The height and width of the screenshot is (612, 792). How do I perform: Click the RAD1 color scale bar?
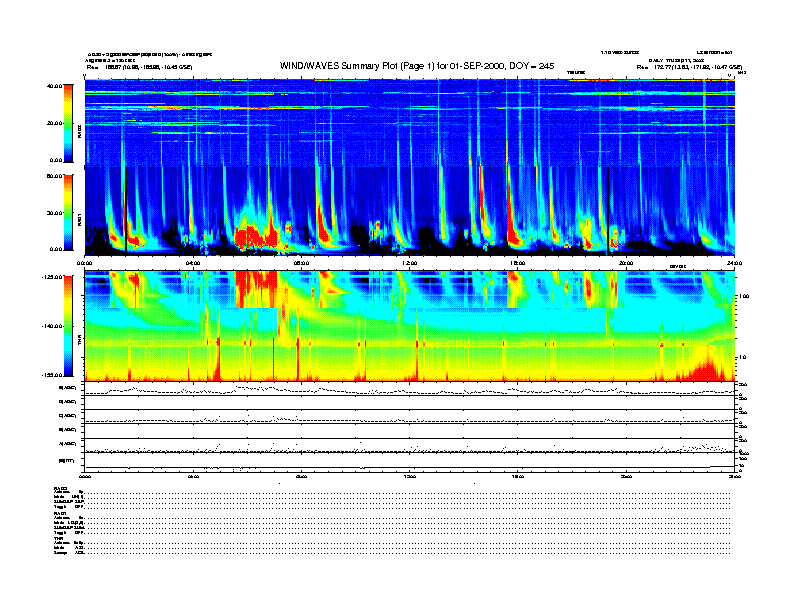tap(68, 212)
